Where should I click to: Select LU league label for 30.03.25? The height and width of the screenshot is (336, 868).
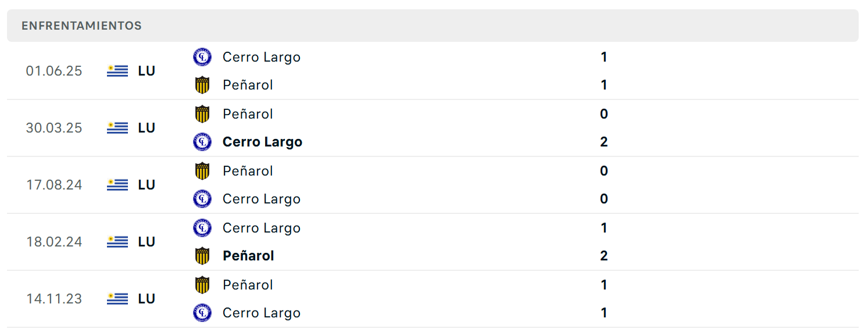pyautogui.click(x=147, y=128)
